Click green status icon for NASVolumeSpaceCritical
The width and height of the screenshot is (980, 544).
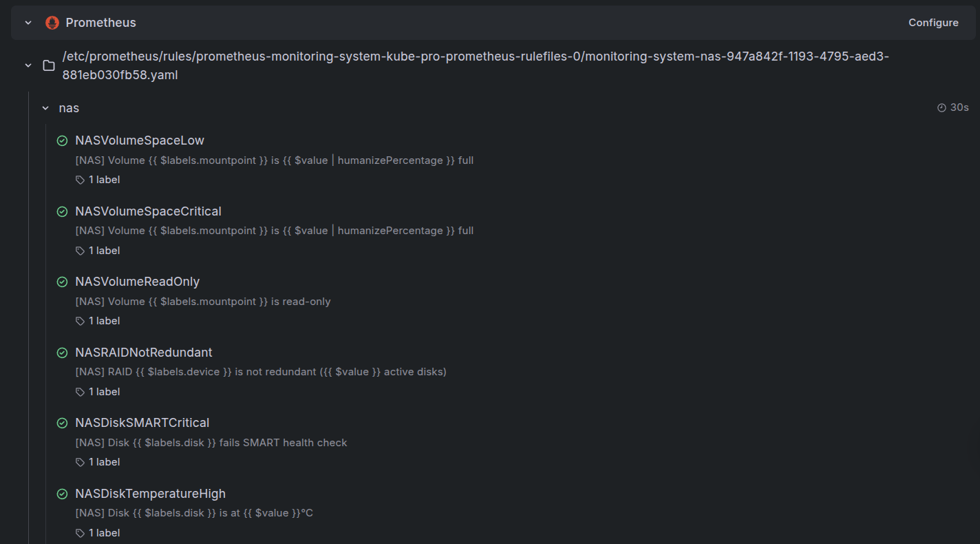point(62,211)
